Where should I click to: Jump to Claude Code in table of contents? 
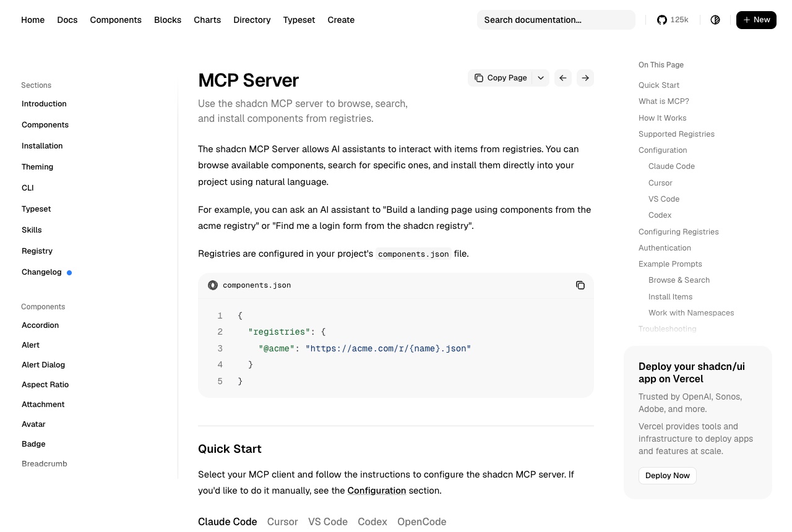[x=671, y=166]
